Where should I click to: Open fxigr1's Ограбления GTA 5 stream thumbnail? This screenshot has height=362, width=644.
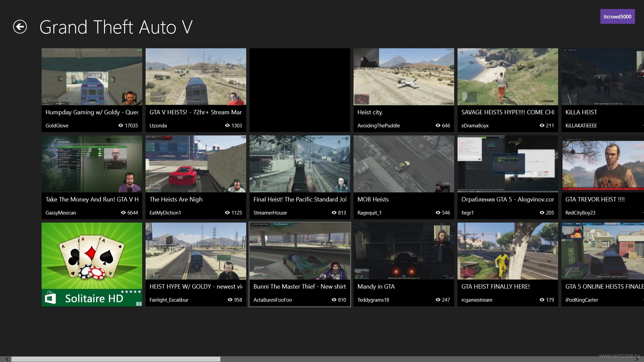tap(508, 164)
